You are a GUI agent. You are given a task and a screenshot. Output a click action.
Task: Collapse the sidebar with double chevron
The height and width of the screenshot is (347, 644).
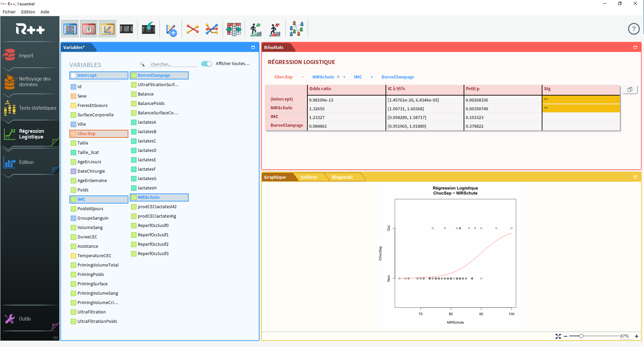(x=55, y=338)
